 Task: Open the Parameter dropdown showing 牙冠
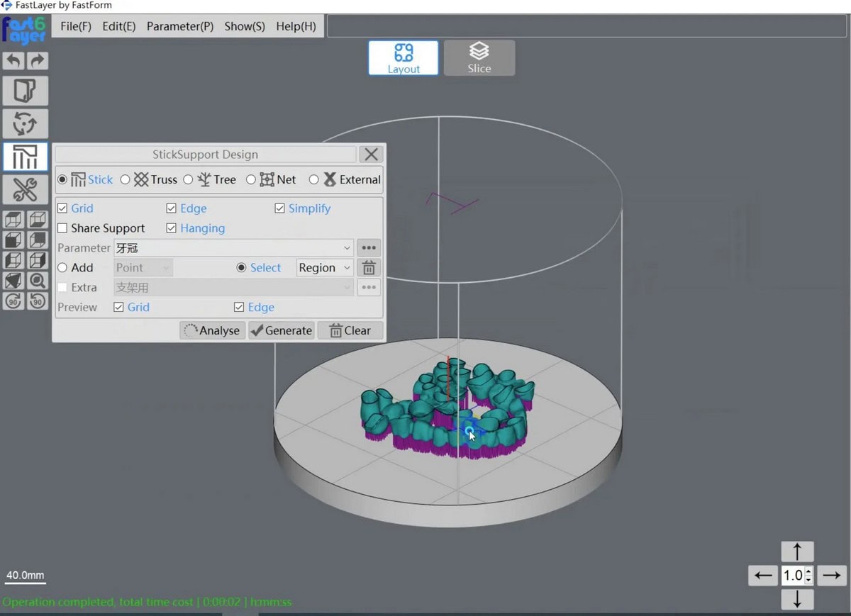pos(347,247)
